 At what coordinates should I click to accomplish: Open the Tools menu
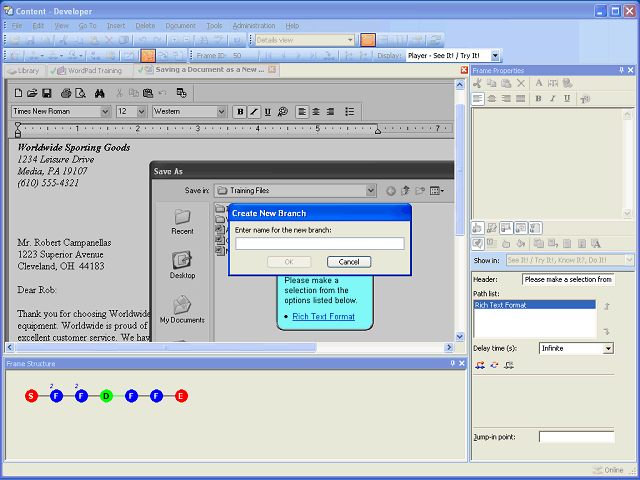pos(214,25)
